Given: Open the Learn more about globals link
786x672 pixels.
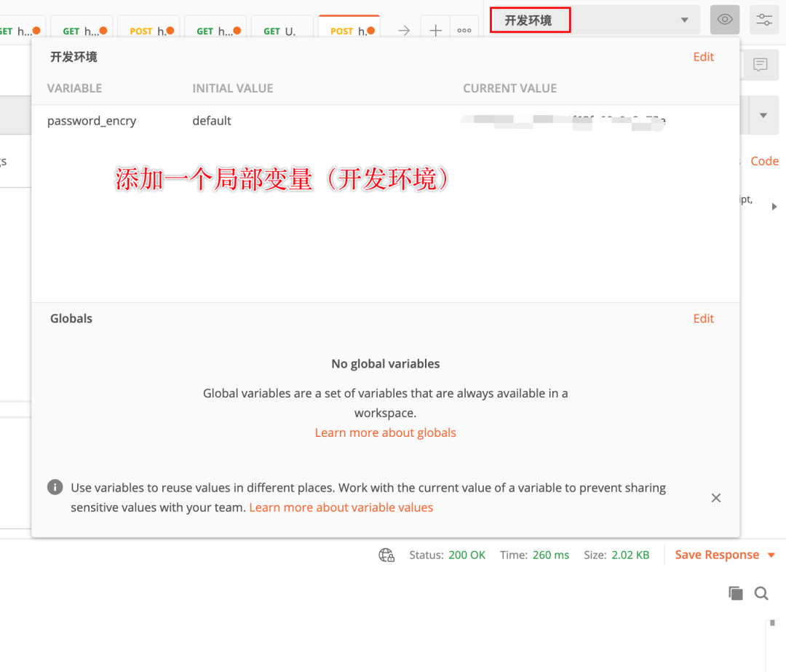Looking at the screenshot, I should (385, 432).
